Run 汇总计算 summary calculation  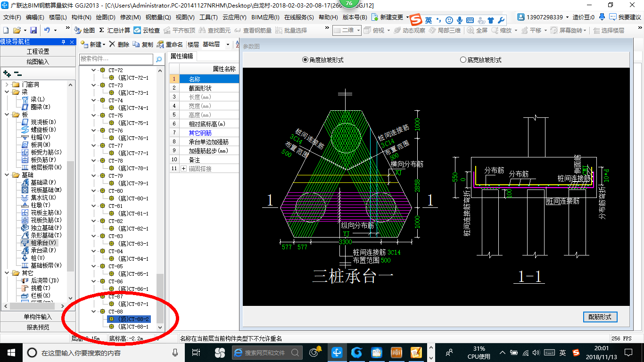click(x=114, y=30)
